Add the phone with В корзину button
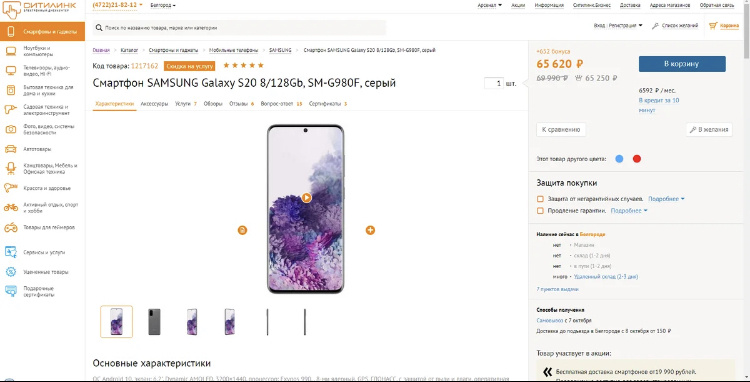The height and width of the screenshot is (382, 750). [682, 64]
